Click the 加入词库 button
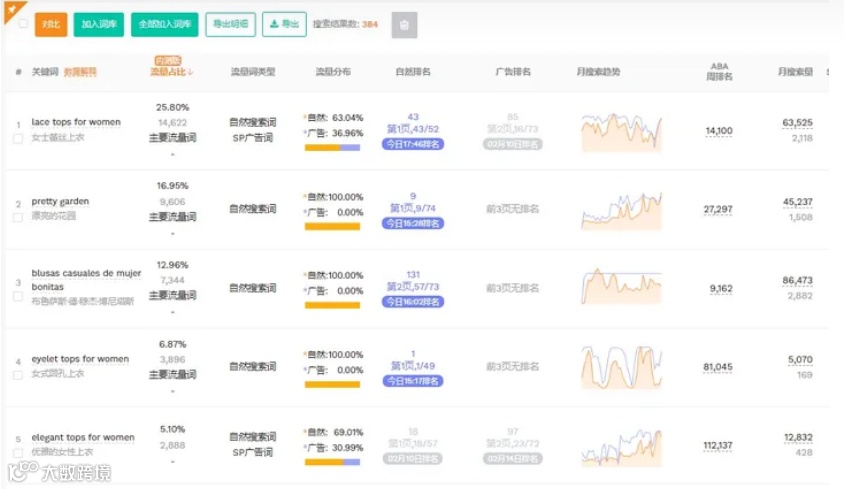Image resolution: width=844 pixels, height=489 pixels. coord(99,24)
